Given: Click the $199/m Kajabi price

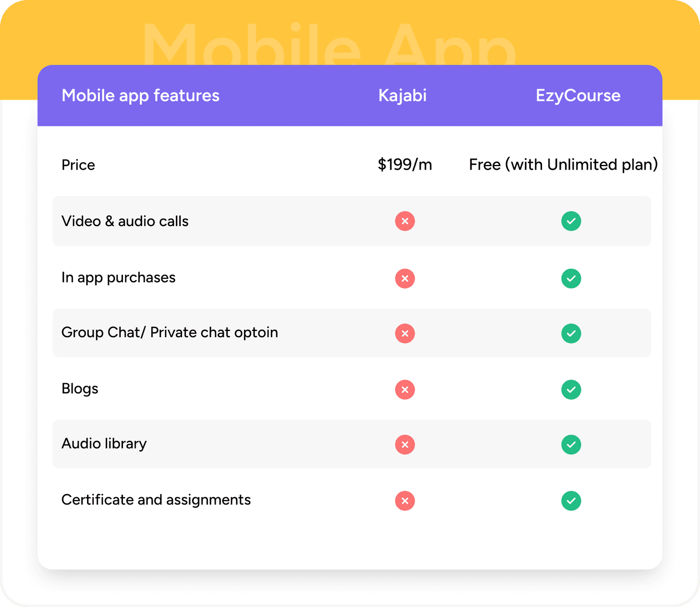Looking at the screenshot, I should 405,165.
